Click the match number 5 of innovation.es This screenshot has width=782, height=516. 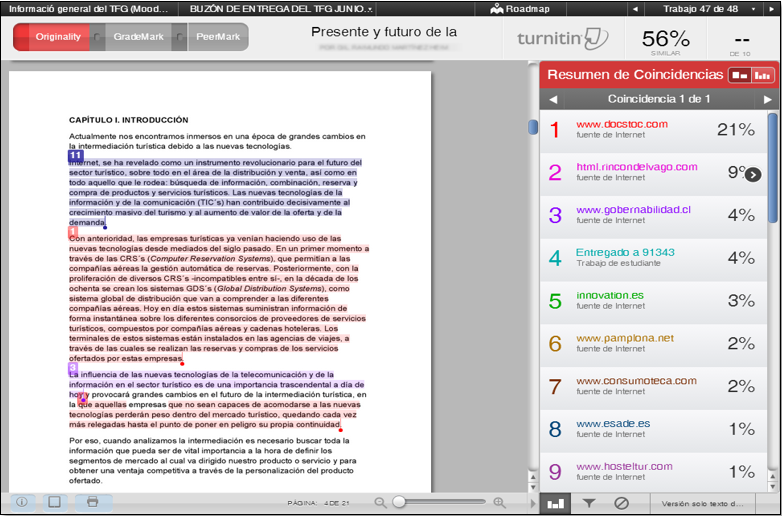(555, 301)
